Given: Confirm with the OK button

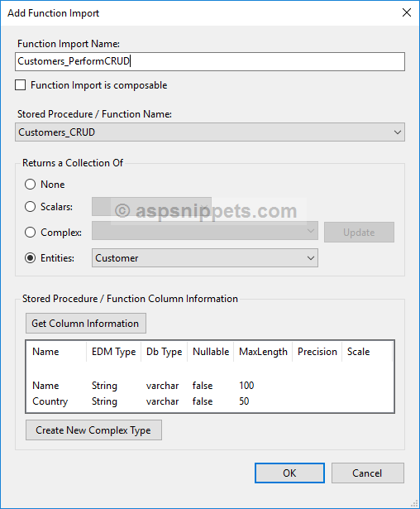Looking at the screenshot, I should (289, 473).
